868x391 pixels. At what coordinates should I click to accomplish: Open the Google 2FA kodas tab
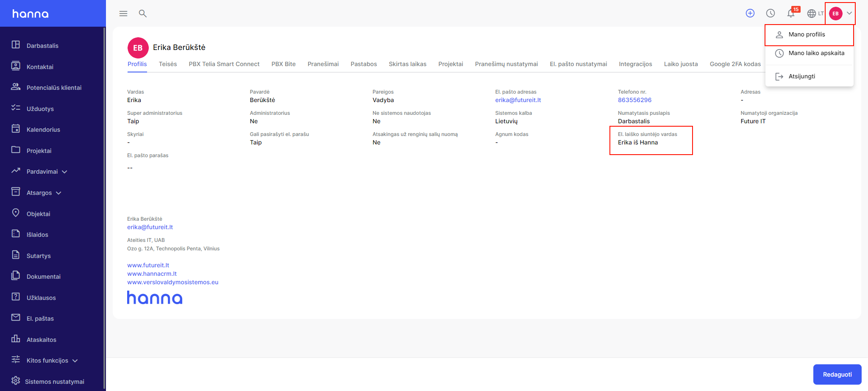[x=735, y=64]
